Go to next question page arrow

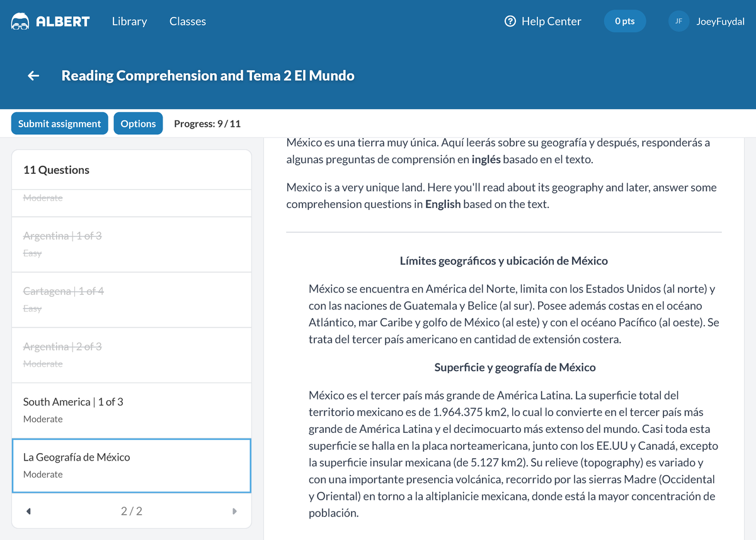coord(234,511)
